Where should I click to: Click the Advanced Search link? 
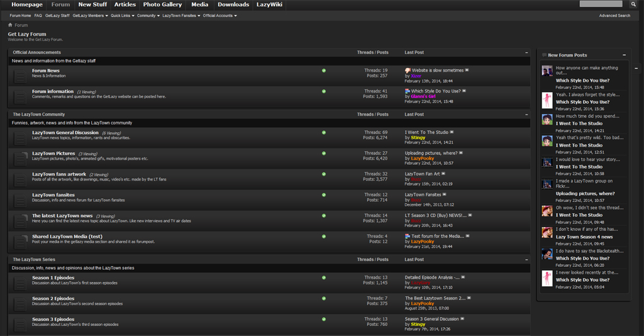click(x=614, y=16)
